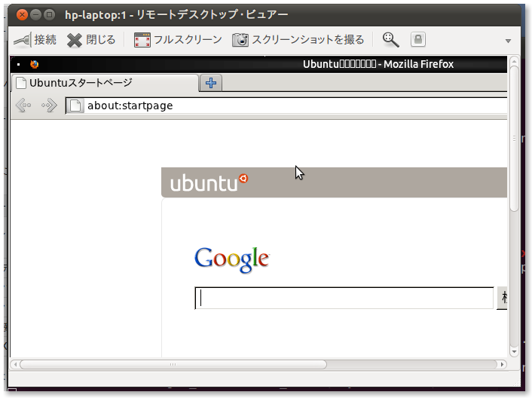Go forward using Firefox's forward arrow

tap(49, 106)
